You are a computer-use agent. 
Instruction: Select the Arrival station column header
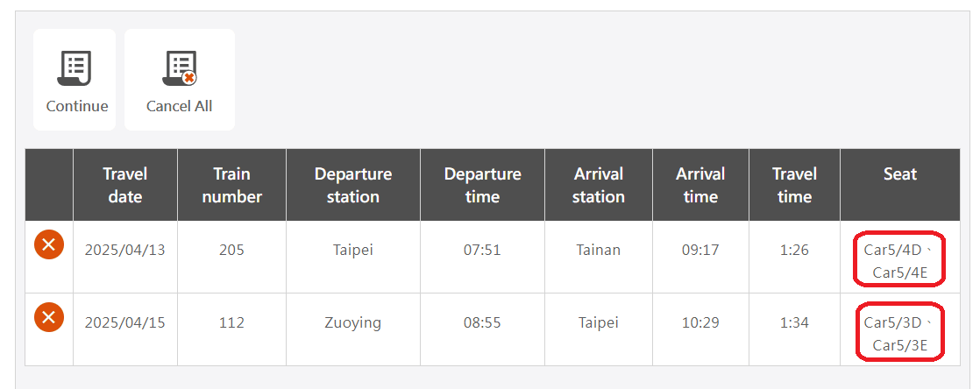click(598, 185)
